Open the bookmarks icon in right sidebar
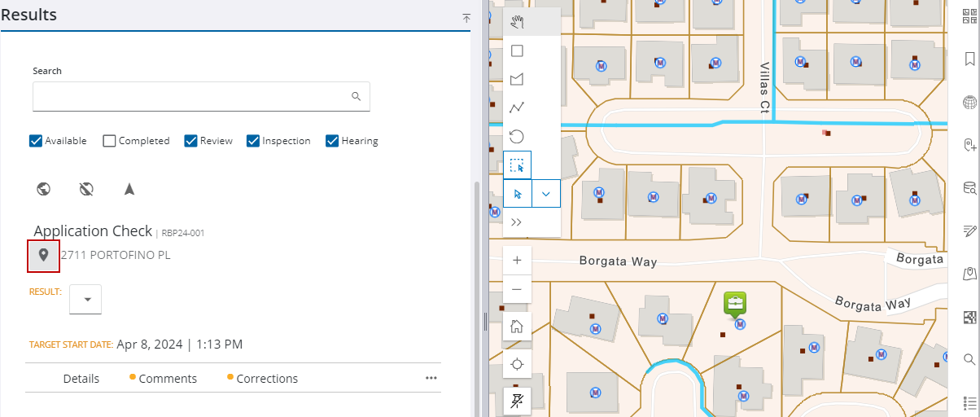The width and height of the screenshot is (980, 417). coord(969,59)
